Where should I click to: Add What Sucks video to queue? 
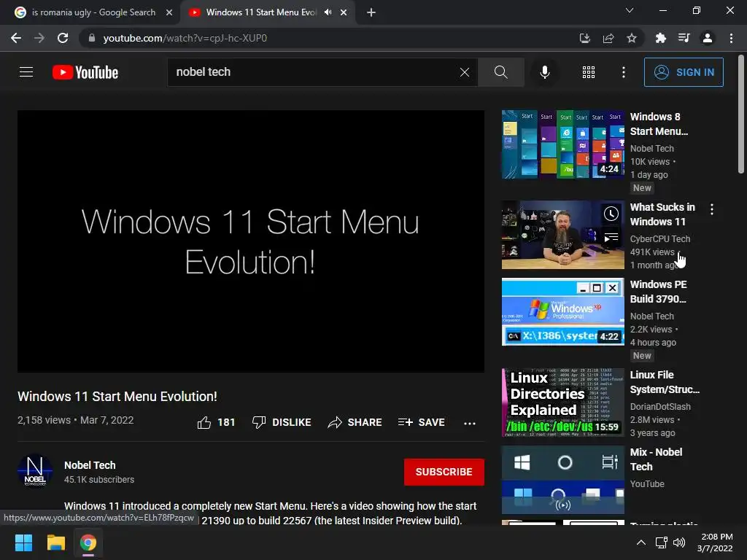(x=611, y=237)
